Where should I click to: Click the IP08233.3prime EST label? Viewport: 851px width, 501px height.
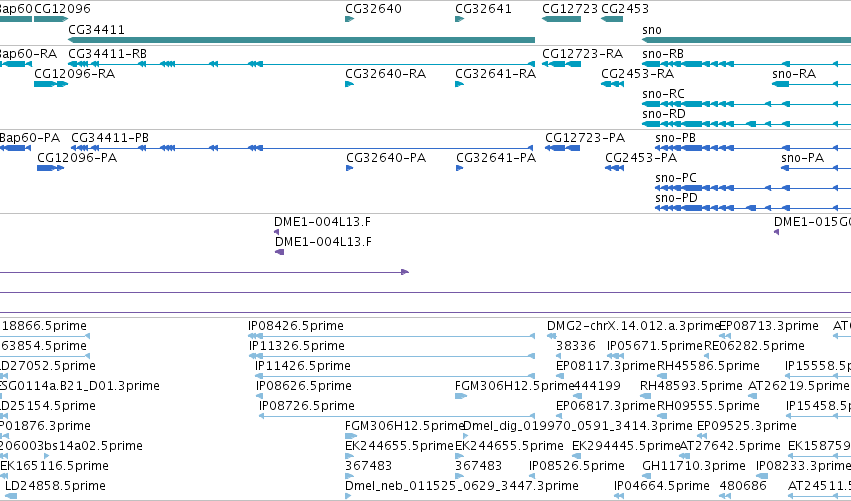803,466
